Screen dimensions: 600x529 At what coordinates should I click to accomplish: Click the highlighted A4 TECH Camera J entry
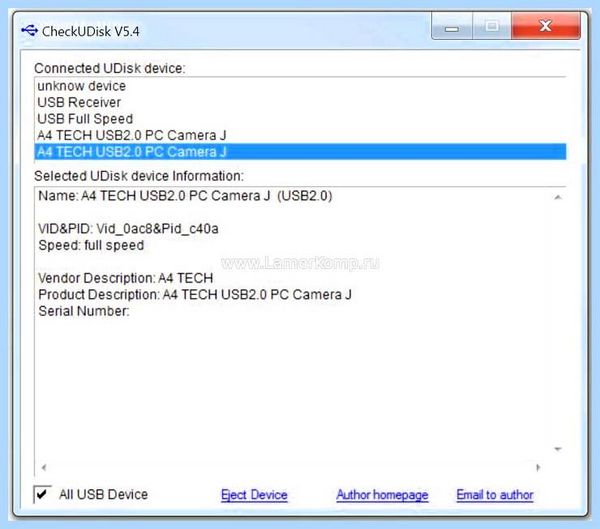point(300,152)
